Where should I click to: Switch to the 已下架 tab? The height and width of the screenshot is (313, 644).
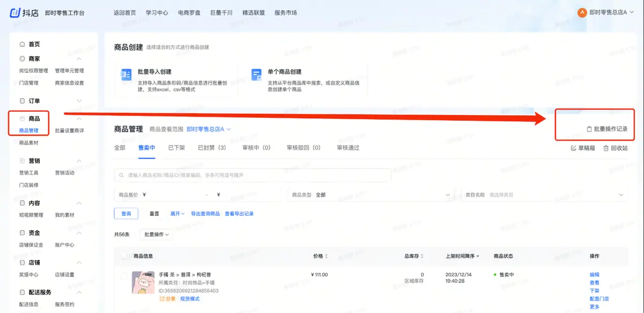[x=177, y=148]
